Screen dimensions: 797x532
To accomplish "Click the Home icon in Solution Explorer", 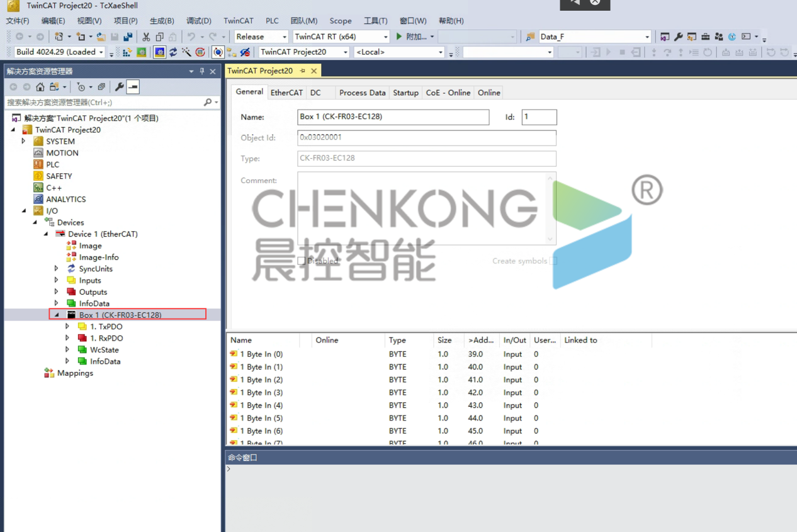I will (x=40, y=87).
